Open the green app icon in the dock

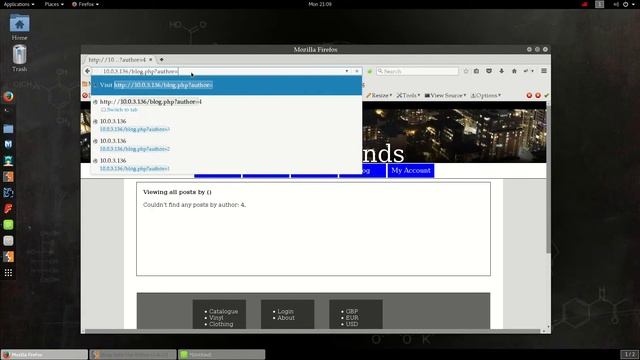8,224
